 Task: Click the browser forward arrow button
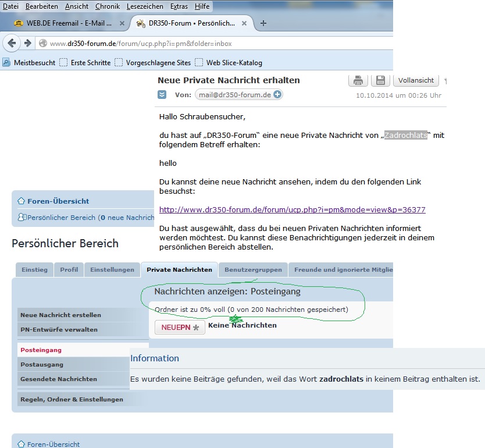point(27,44)
